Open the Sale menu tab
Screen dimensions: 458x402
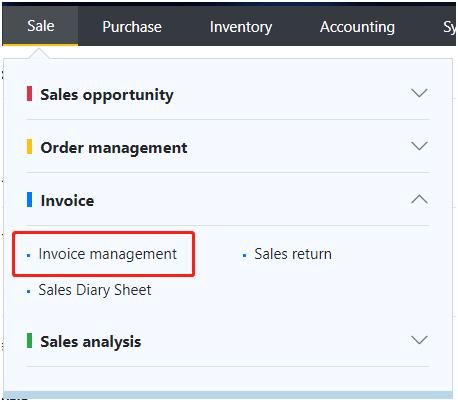point(40,26)
